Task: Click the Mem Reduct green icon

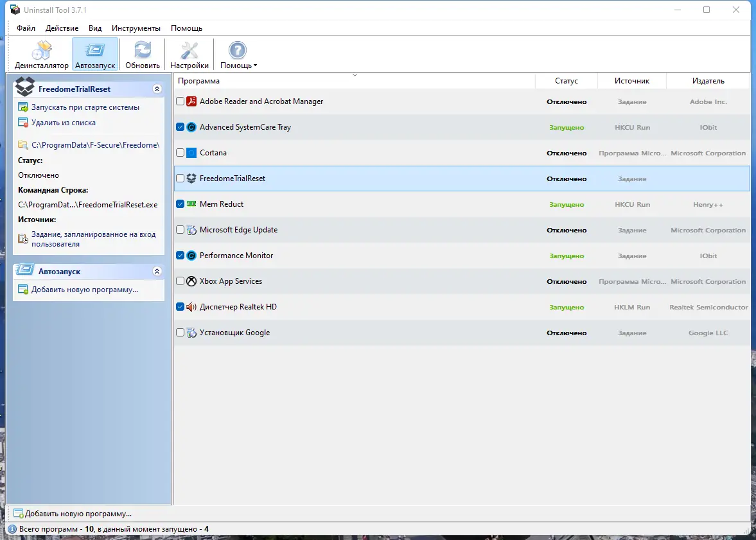Action: pyautogui.click(x=191, y=204)
